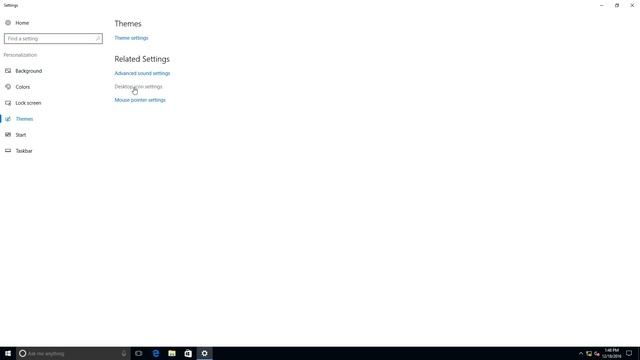
Task: Open the Action Center notifications icon
Action: [629, 353]
